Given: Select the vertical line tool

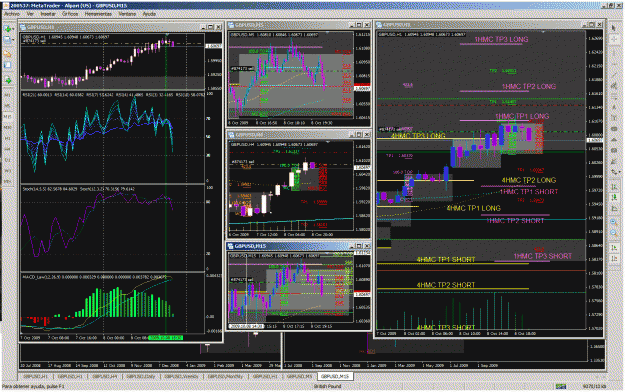Looking at the screenshot, I should [x=614, y=54].
